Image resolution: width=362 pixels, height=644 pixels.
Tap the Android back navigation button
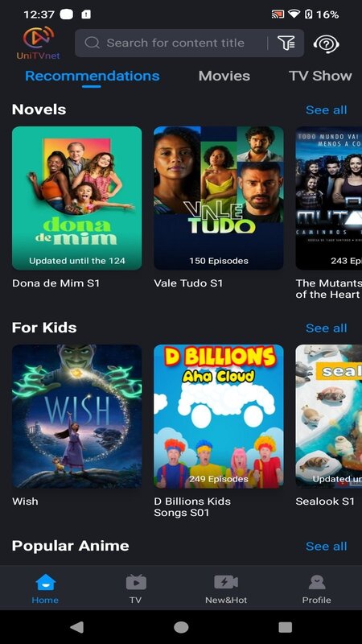(76, 627)
